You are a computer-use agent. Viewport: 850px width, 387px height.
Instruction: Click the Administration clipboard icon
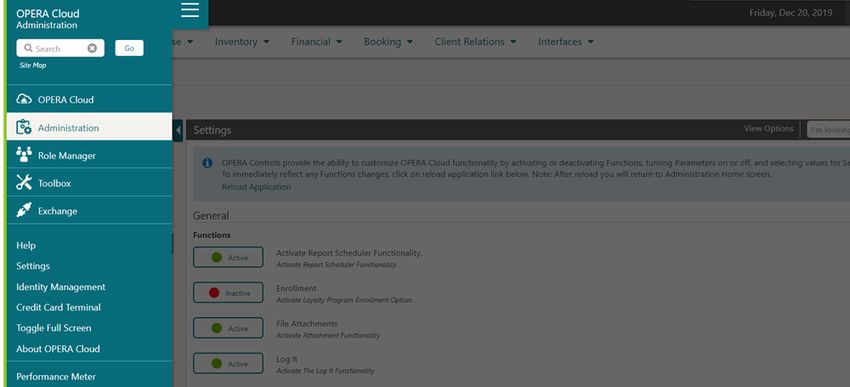[x=24, y=127]
